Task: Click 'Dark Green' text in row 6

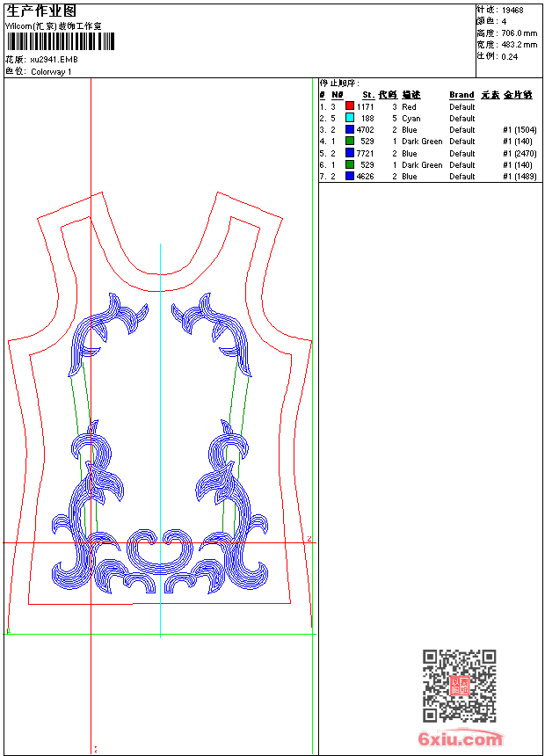Action: point(422,165)
